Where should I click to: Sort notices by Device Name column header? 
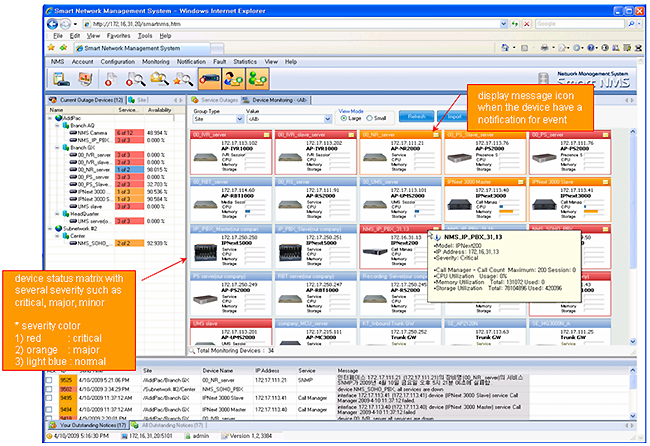coord(218,371)
